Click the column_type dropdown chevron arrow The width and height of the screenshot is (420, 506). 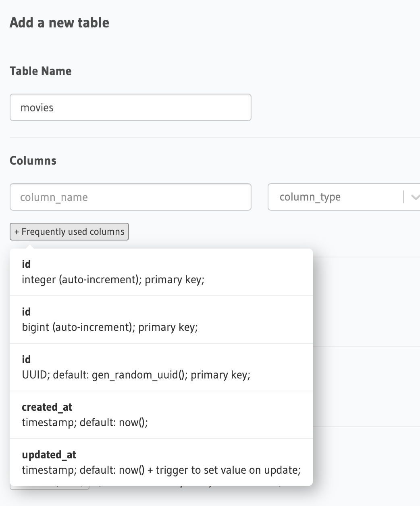[414, 197]
